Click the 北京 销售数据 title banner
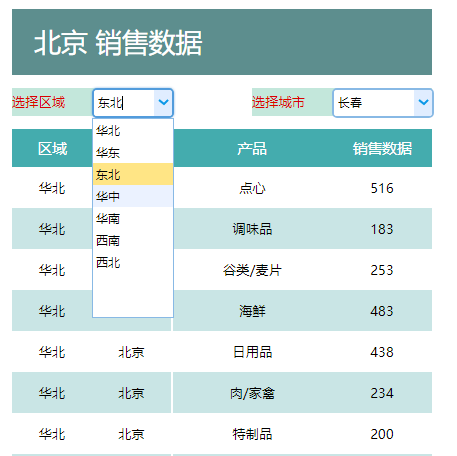This screenshot has height=456, width=457. pos(222,42)
